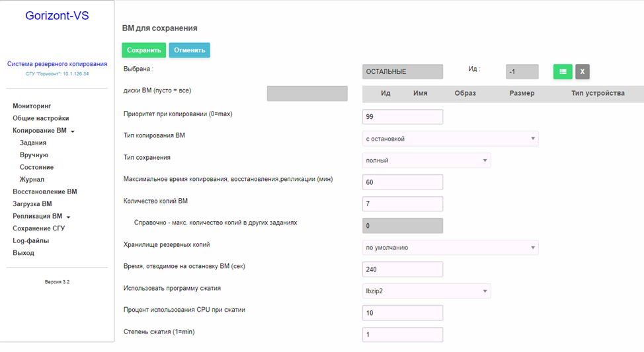Image resolution: width=644 pixels, height=352 pixels.
Task: Click the Количество копий ВМ field
Action: 403,204
